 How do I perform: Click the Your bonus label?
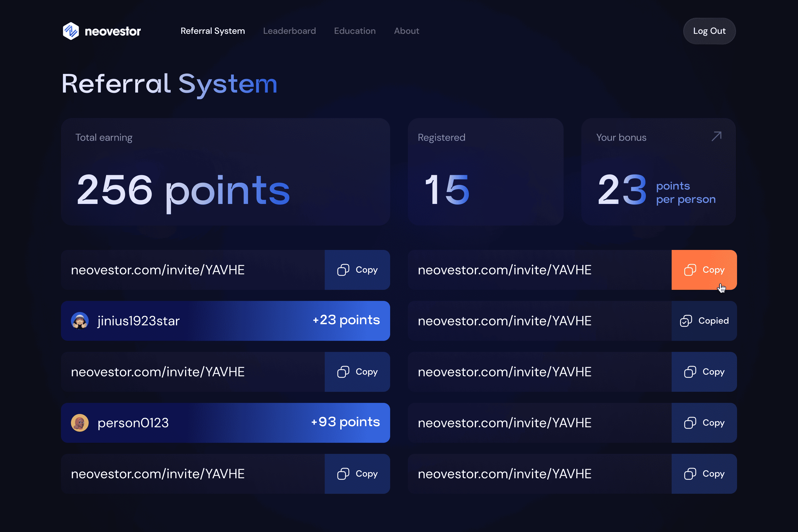pyautogui.click(x=621, y=137)
